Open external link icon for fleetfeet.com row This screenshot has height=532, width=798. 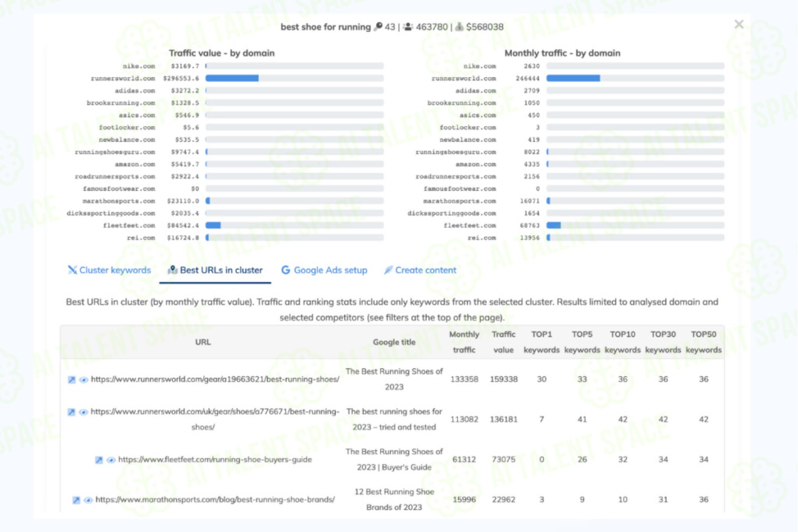click(99, 460)
